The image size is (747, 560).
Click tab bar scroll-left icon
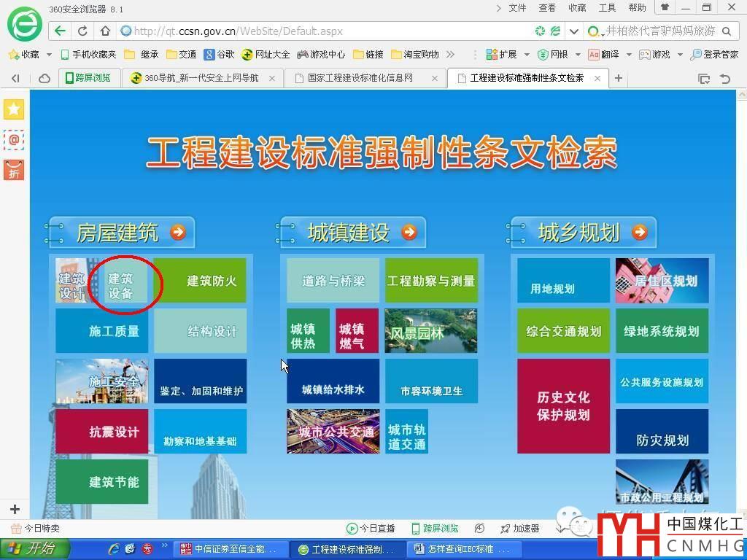click(x=16, y=78)
